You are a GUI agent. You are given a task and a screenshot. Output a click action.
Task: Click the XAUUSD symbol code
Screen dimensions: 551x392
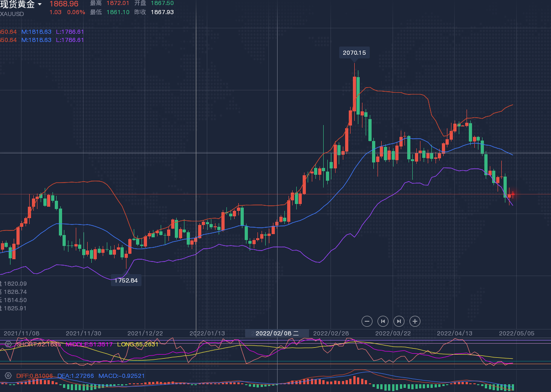(12, 14)
